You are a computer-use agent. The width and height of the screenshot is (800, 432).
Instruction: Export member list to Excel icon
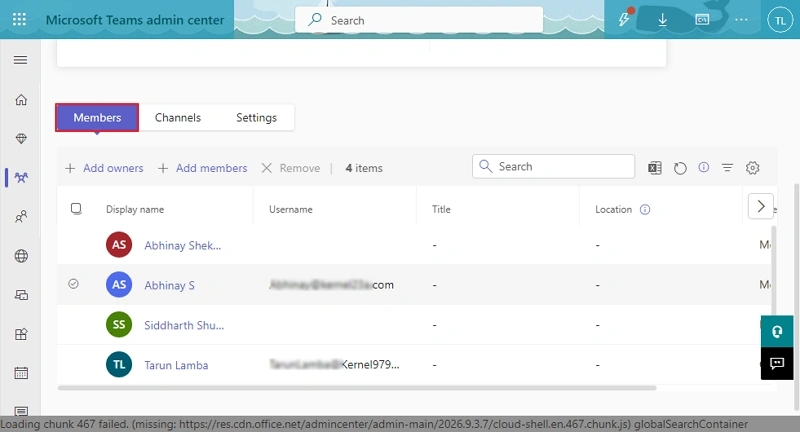point(655,168)
